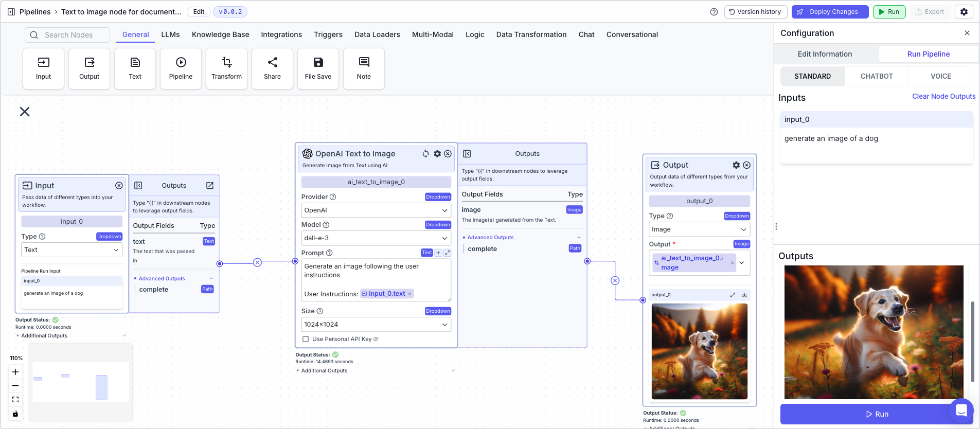Remove the ai_text_to_image_0.image output value
Image resolution: width=980 pixels, height=429 pixels.
tap(733, 263)
